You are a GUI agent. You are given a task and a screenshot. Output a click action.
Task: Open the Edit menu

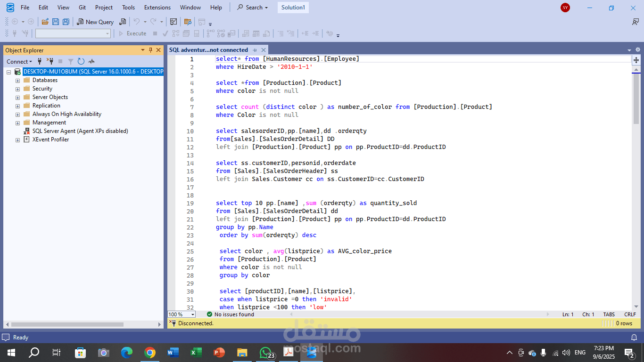[x=43, y=8]
